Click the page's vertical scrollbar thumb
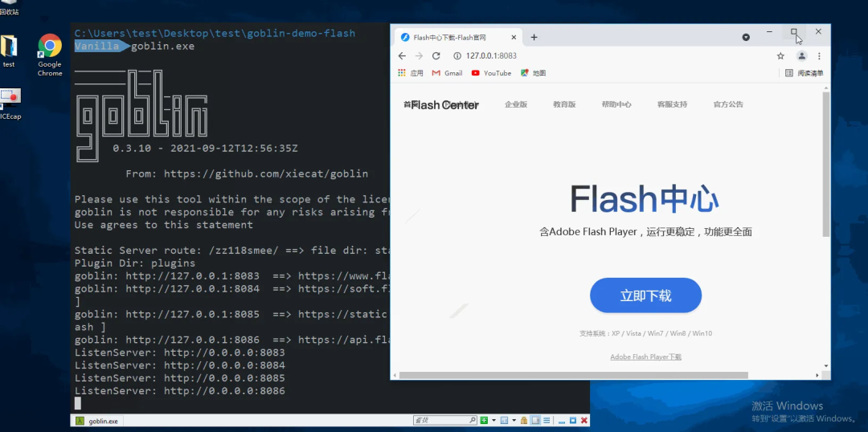The height and width of the screenshot is (432, 868). pyautogui.click(x=826, y=165)
